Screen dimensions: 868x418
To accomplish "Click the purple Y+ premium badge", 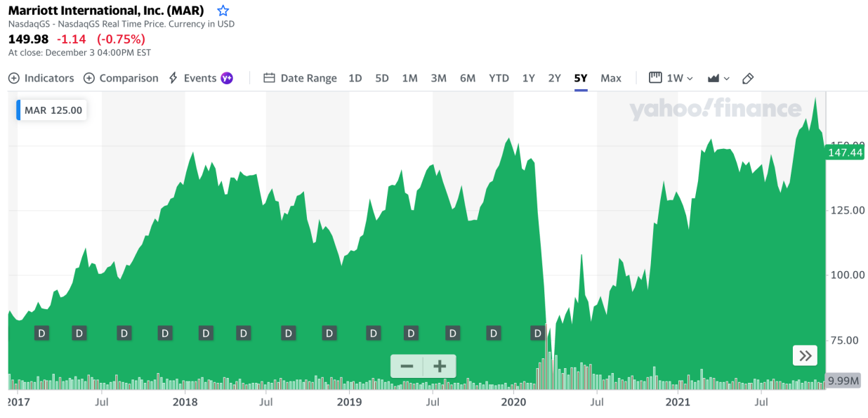I will point(227,78).
